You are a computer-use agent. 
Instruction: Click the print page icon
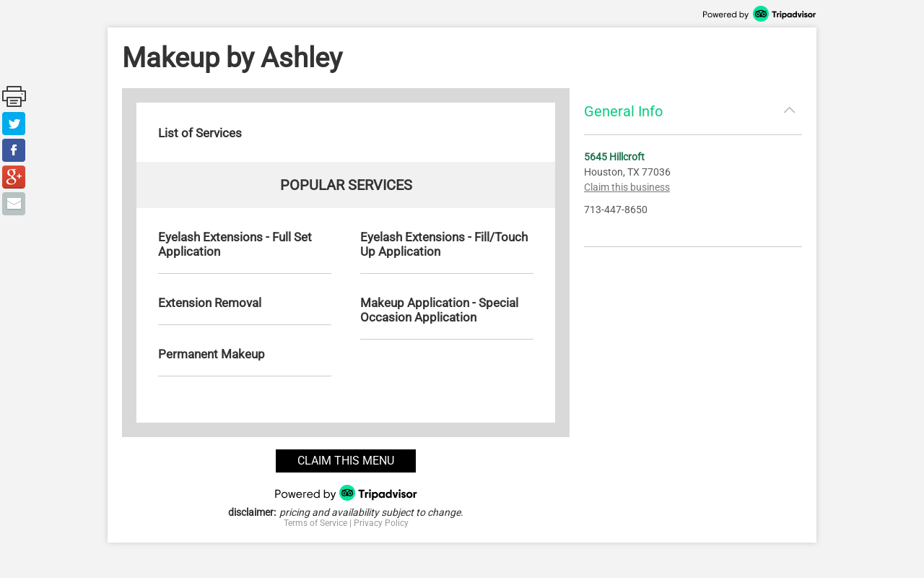pyautogui.click(x=14, y=96)
